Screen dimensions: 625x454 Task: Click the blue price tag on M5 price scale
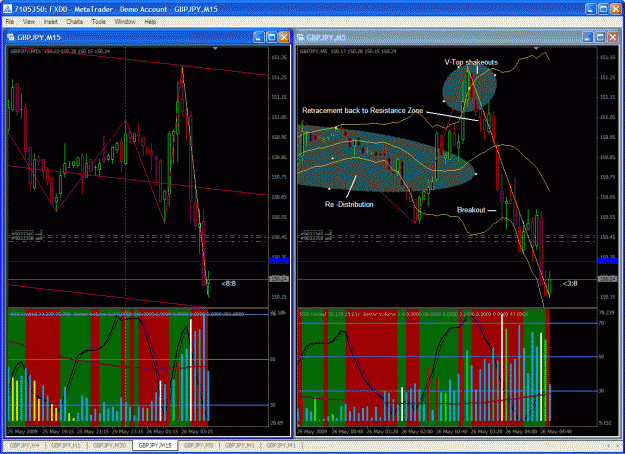[x=608, y=261]
